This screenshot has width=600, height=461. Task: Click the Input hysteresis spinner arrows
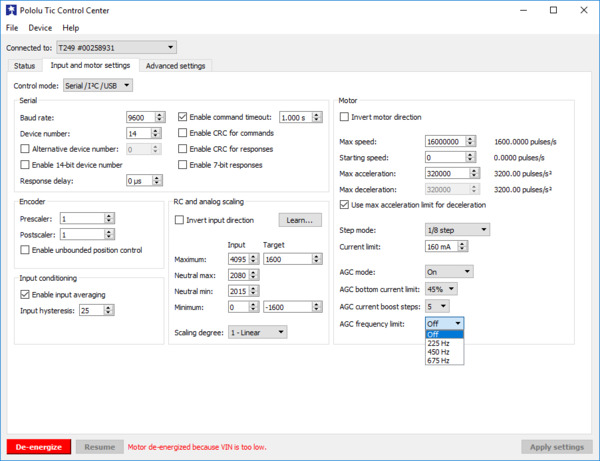pos(109,310)
